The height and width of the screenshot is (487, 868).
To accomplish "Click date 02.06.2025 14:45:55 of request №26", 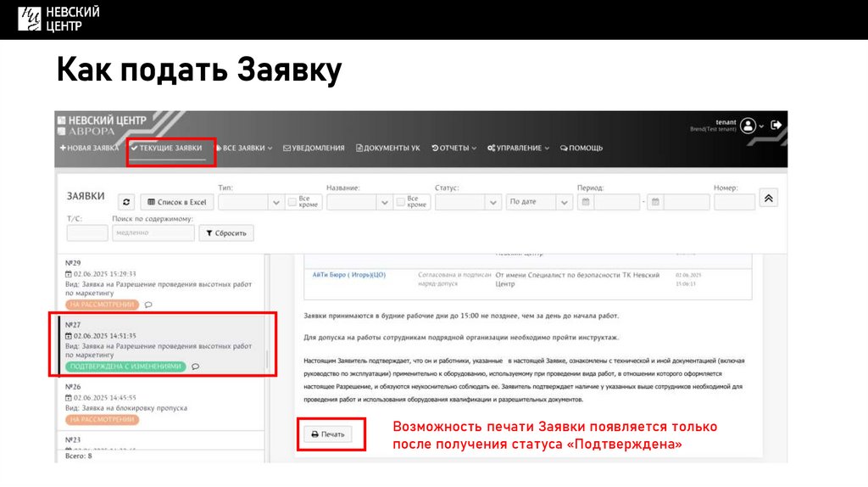I will [104, 398].
